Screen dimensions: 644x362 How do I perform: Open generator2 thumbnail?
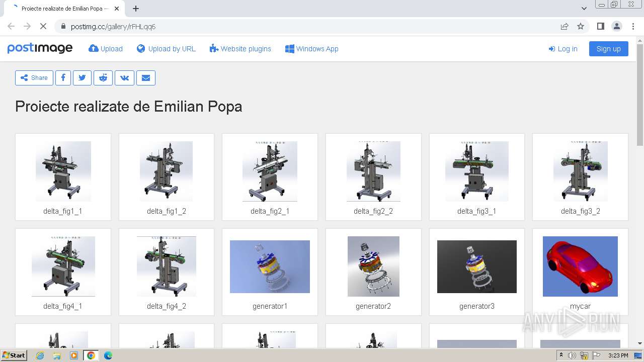pyautogui.click(x=373, y=266)
